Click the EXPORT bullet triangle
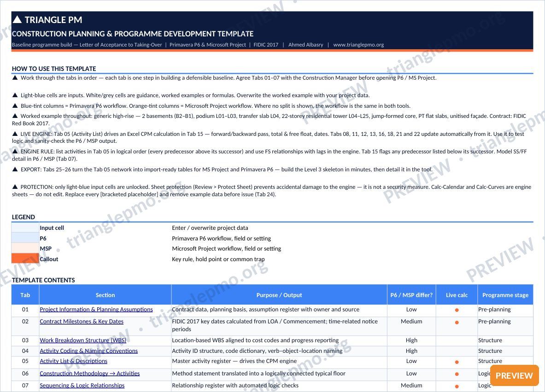545x392 pixels. [x=15, y=169]
